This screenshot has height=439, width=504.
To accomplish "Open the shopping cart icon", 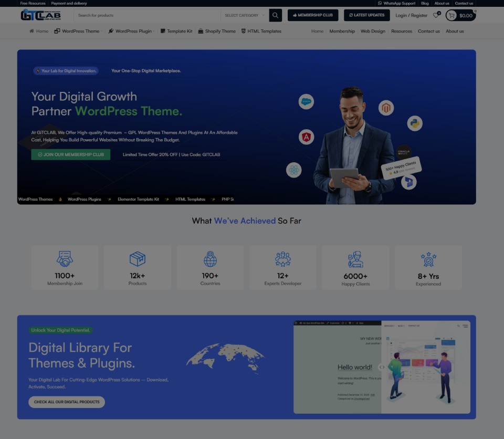I will point(451,15).
